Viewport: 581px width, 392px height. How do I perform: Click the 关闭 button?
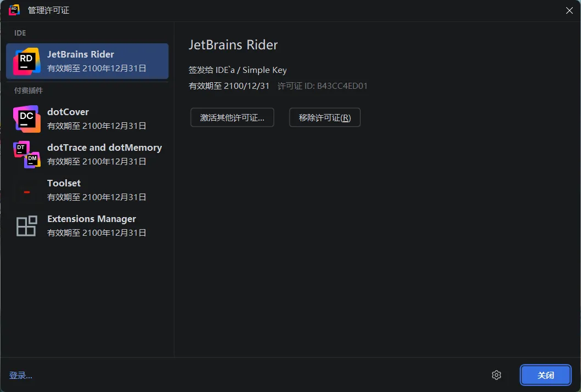(545, 375)
